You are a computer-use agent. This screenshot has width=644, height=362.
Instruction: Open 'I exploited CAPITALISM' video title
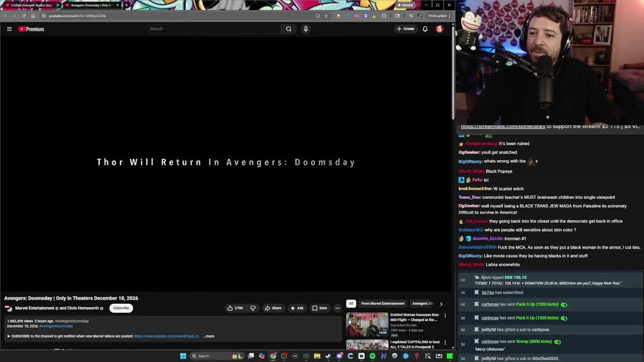click(415, 344)
